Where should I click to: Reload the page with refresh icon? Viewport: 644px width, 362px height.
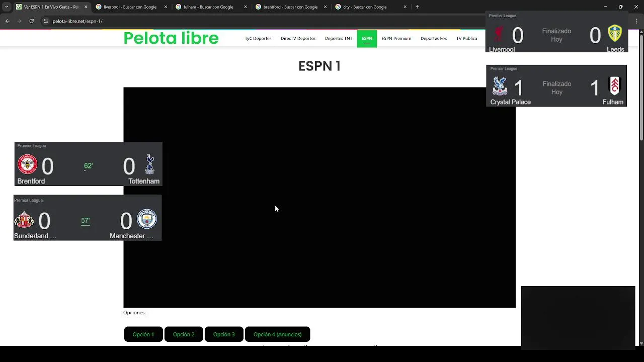click(31, 21)
